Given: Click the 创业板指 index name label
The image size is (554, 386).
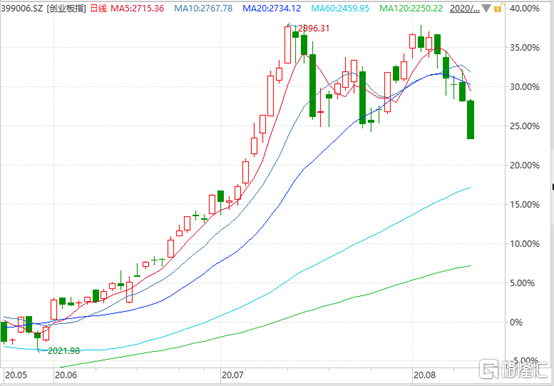Looking at the screenshot, I should point(66,8).
